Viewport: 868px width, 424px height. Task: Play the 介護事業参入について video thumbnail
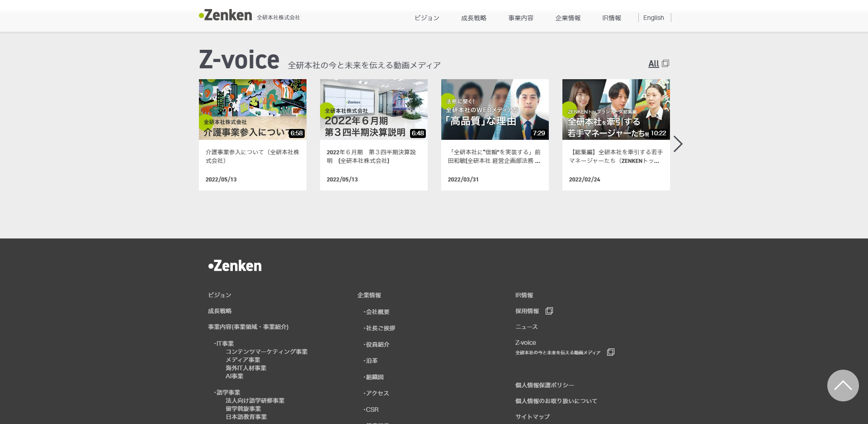(252, 110)
